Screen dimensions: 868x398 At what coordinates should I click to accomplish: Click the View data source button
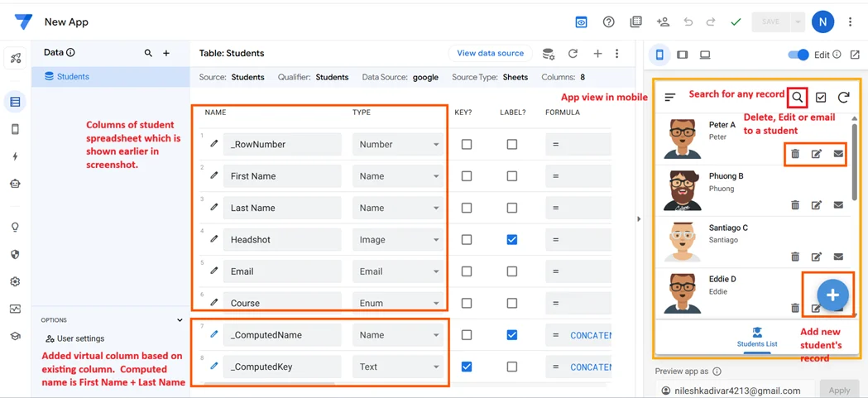(490, 53)
